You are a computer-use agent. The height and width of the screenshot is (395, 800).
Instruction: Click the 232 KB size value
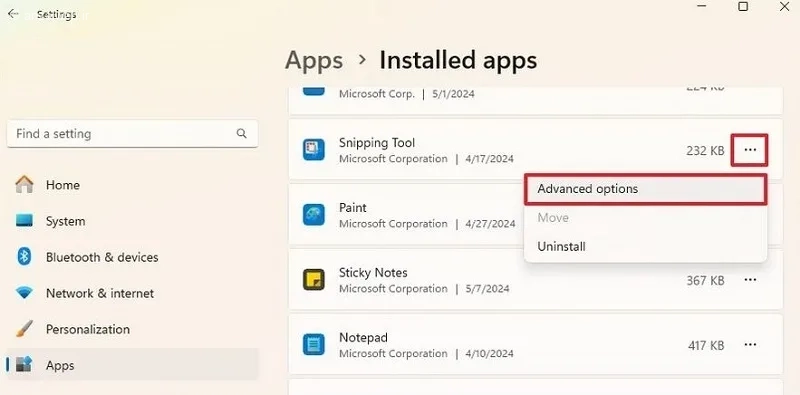[x=705, y=151]
